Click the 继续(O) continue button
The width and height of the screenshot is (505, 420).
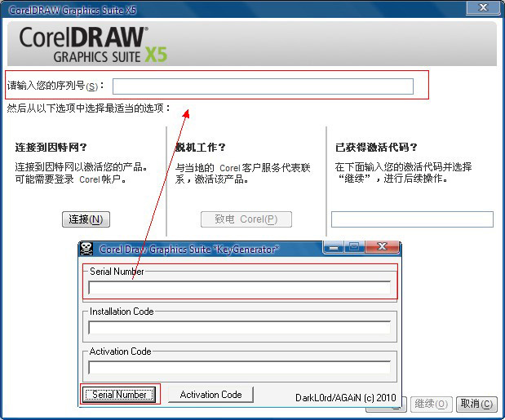coord(431,404)
